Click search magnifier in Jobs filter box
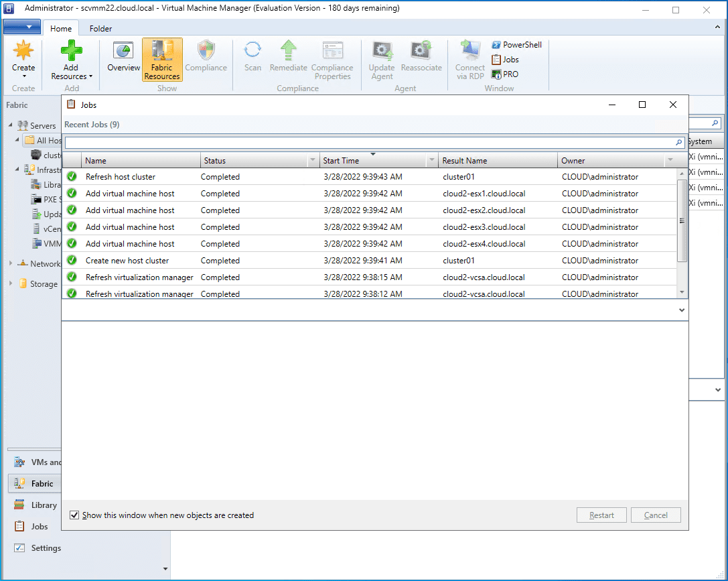The width and height of the screenshot is (728, 581). [679, 142]
